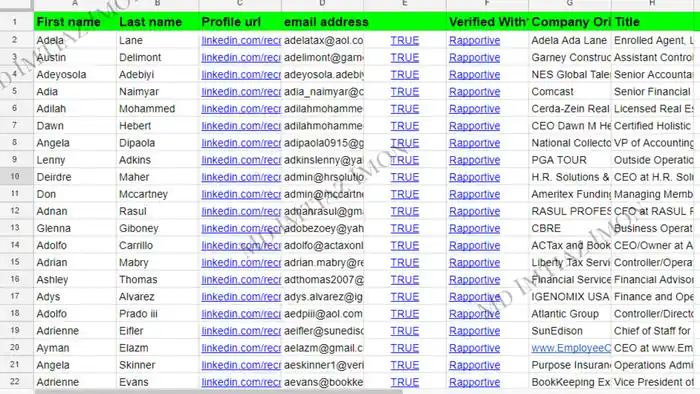Select email cell aelazm@gmail.c

[x=323, y=348]
